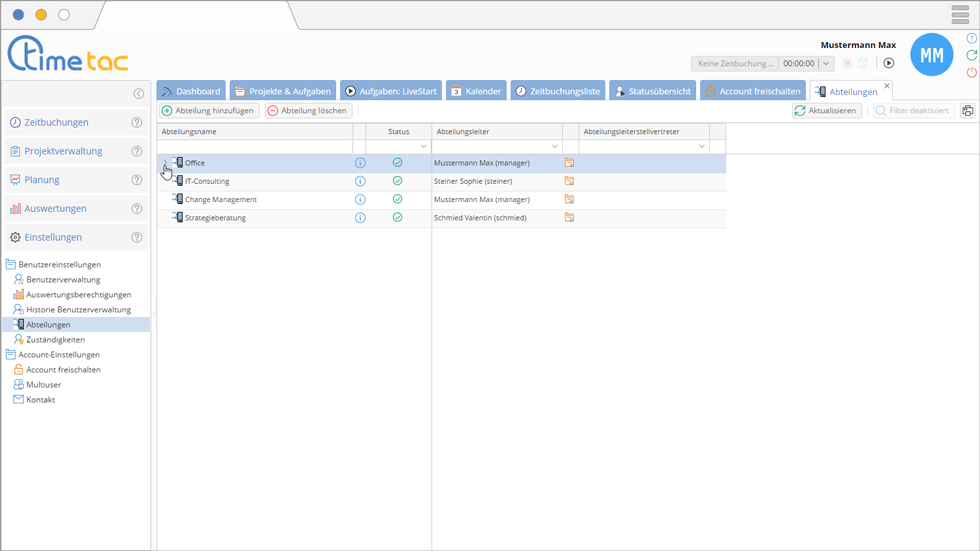Click the info icon for Office row
The image size is (980, 551).
(x=360, y=163)
